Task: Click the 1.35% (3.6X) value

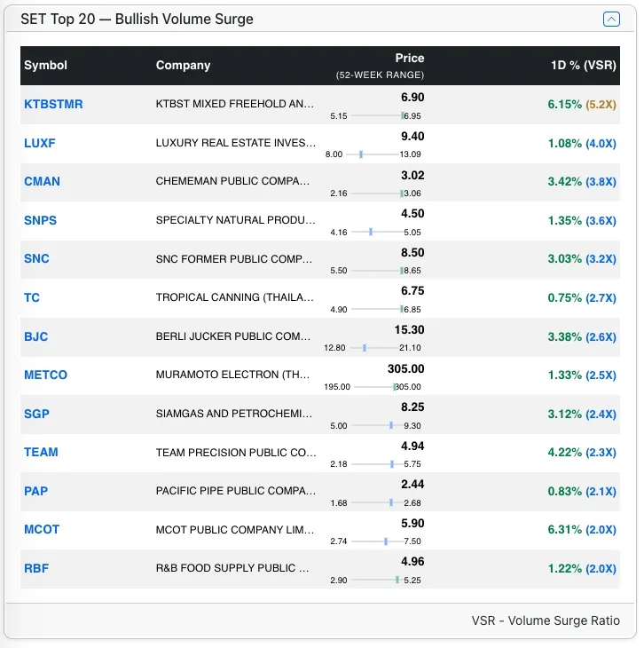Action: click(x=582, y=221)
